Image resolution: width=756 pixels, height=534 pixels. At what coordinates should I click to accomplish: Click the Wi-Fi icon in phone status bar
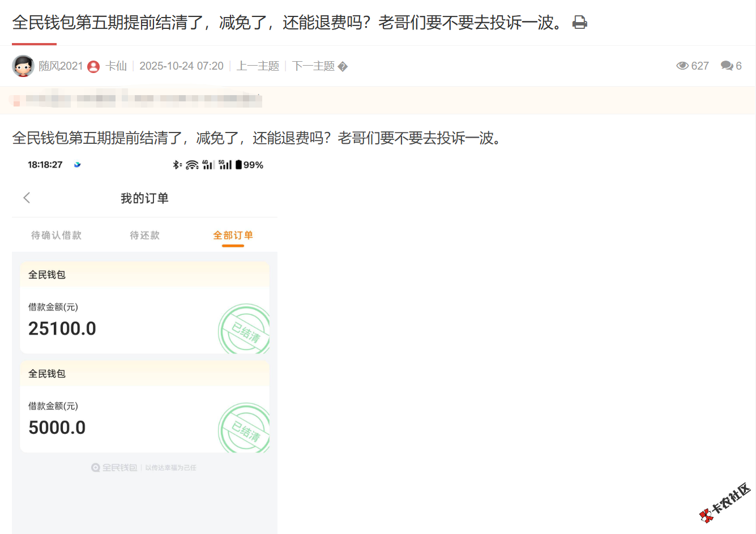tap(192, 165)
